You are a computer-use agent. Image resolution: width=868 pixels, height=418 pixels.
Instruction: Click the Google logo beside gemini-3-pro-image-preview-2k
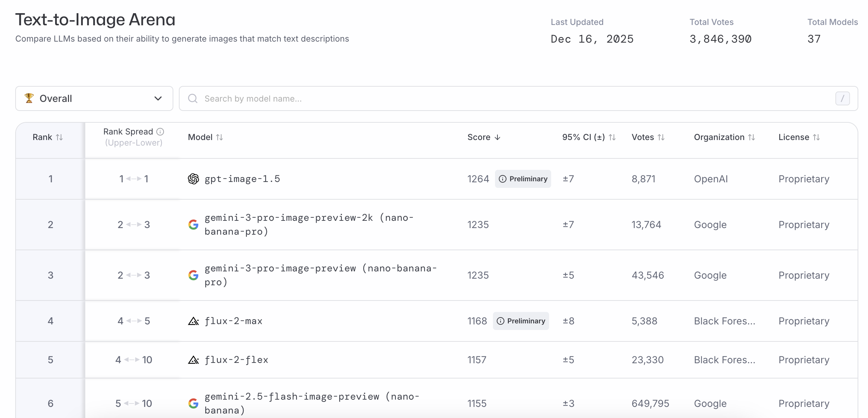point(193,225)
